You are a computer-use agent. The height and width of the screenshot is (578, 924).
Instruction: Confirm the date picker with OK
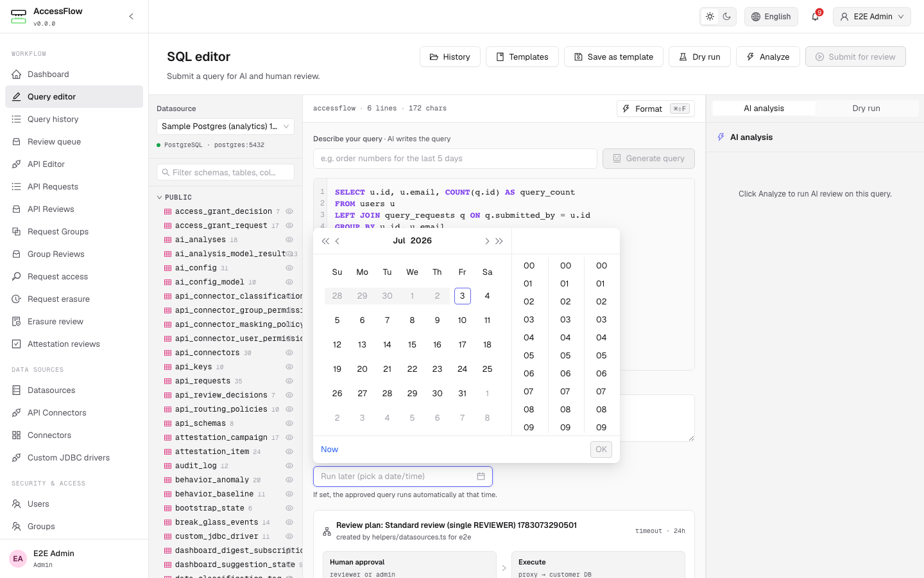click(601, 450)
